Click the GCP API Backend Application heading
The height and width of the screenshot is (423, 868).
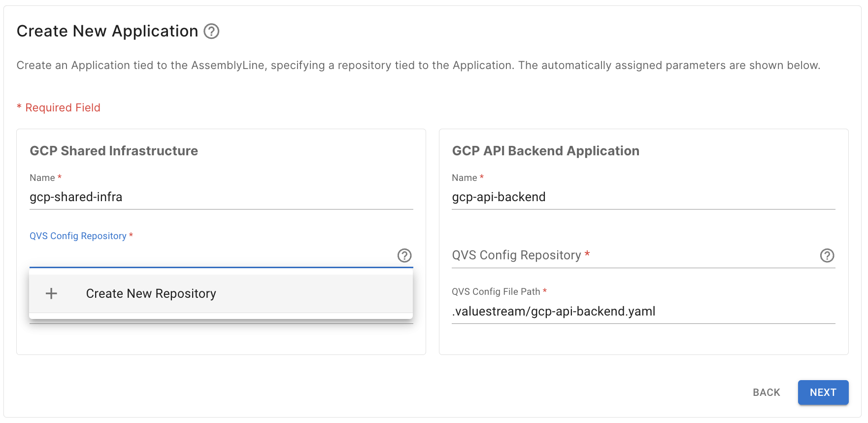point(545,151)
